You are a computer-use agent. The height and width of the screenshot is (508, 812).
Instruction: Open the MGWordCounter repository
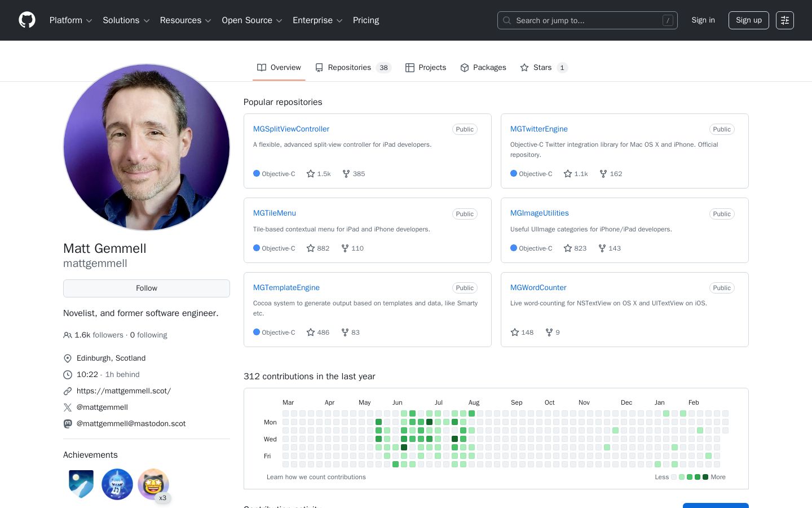pyautogui.click(x=539, y=288)
